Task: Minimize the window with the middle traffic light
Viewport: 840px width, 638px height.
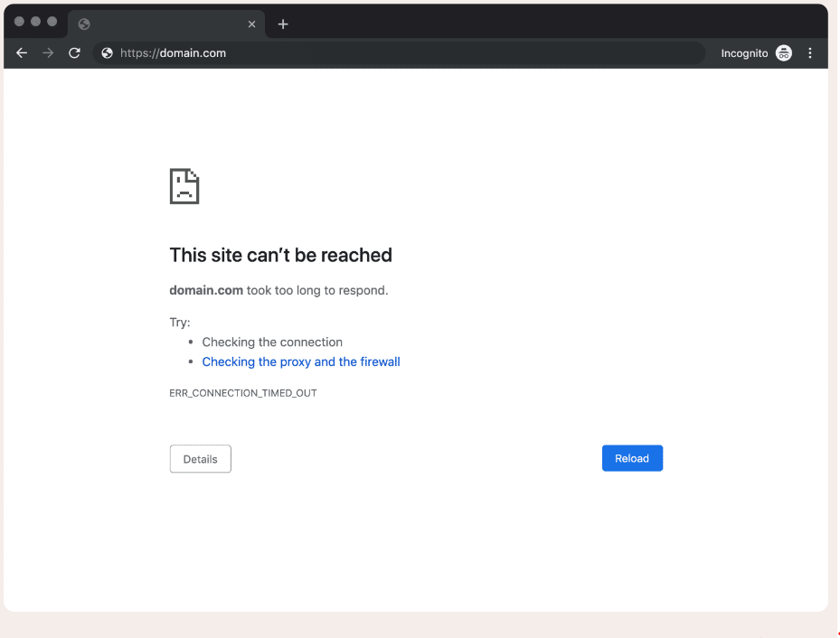Action: 36,22
